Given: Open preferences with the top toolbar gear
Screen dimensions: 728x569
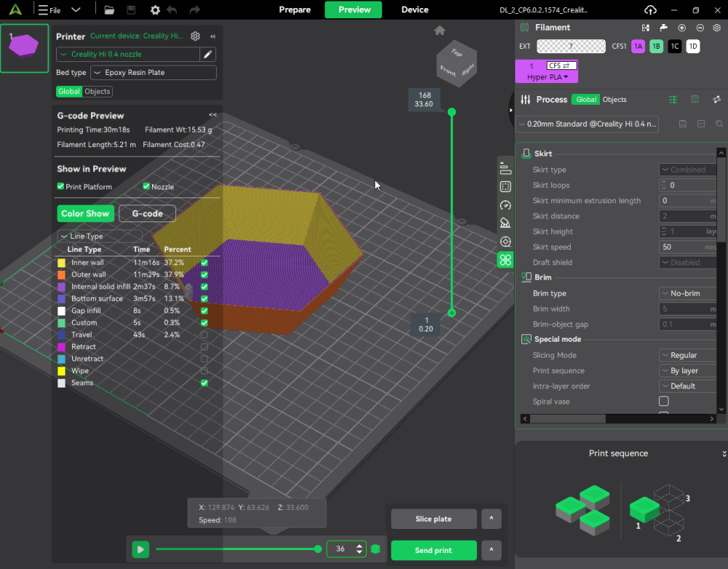Looking at the screenshot, I should pos(155,9).
